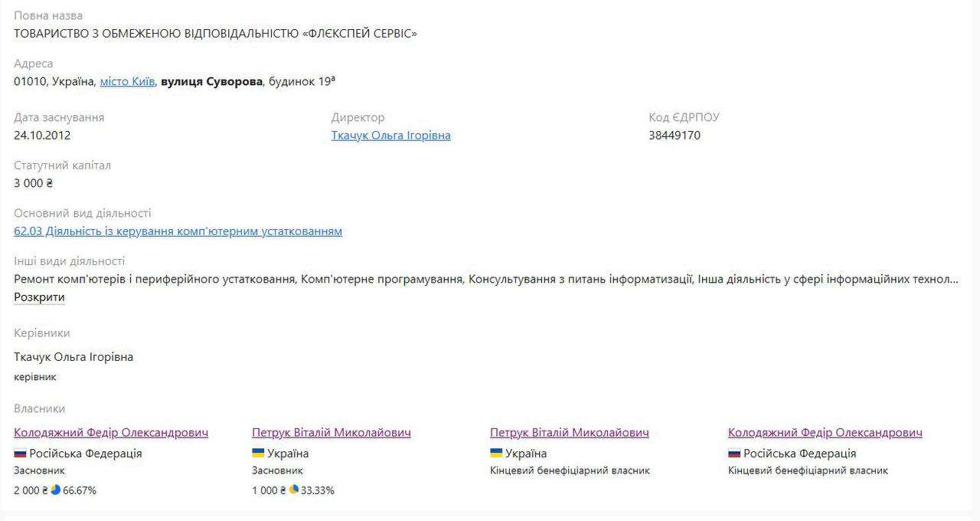Click the Ukrainian flag under Петрук founder entry
Image resolution: width=980 pixels, height=521 pixels.
pos(258,454)
